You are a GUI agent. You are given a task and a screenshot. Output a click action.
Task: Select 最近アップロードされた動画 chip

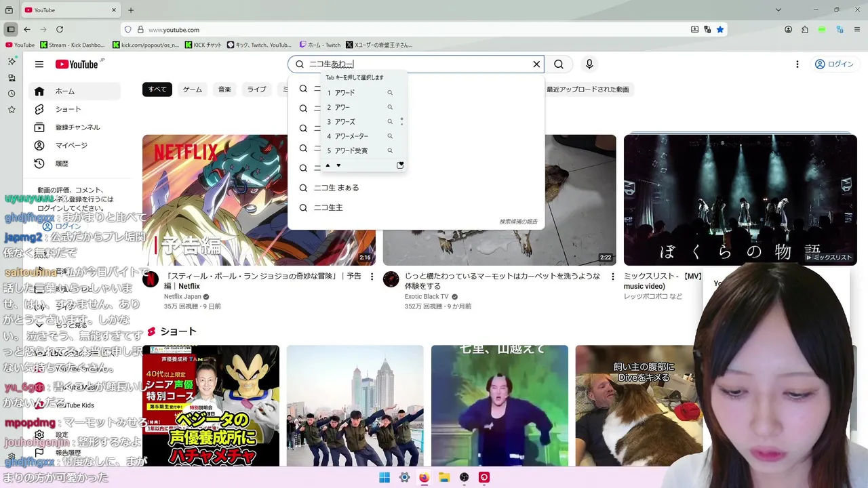[x=588, y=89]
